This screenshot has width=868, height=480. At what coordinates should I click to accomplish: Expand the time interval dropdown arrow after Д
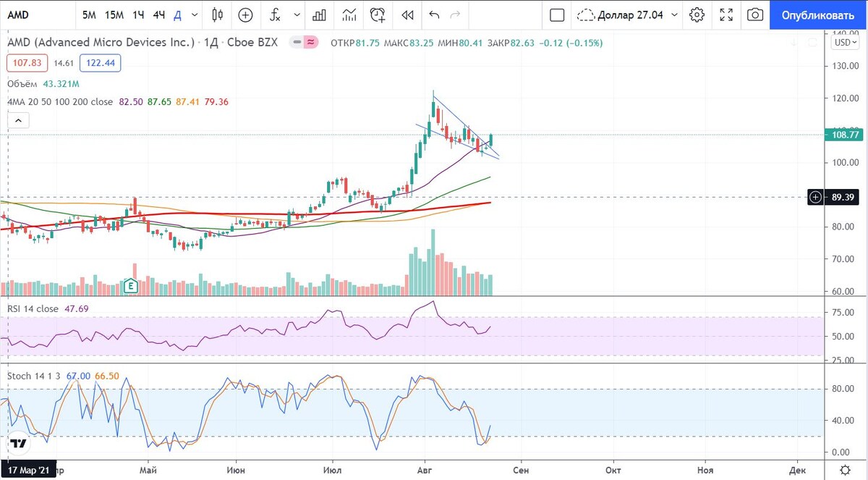point(195,14)
